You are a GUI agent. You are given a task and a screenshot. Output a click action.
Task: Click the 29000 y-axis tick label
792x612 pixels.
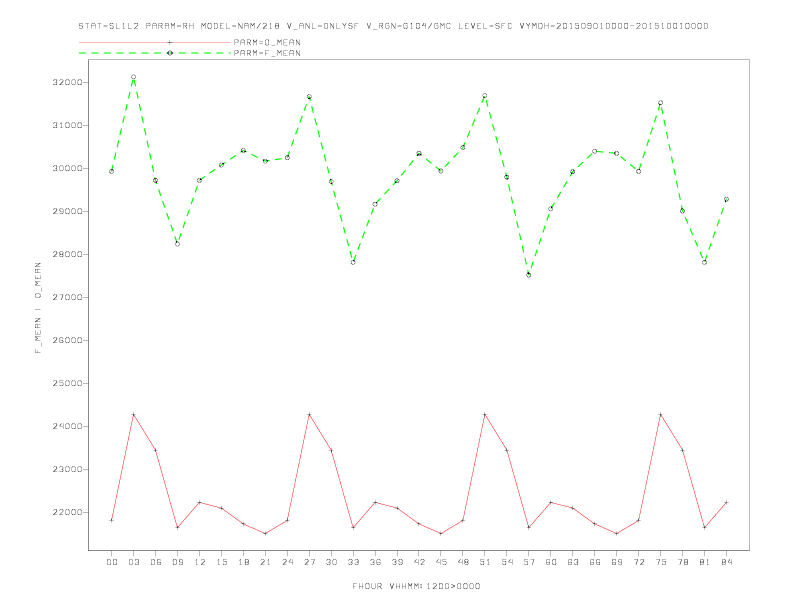[x=66, y=211]
